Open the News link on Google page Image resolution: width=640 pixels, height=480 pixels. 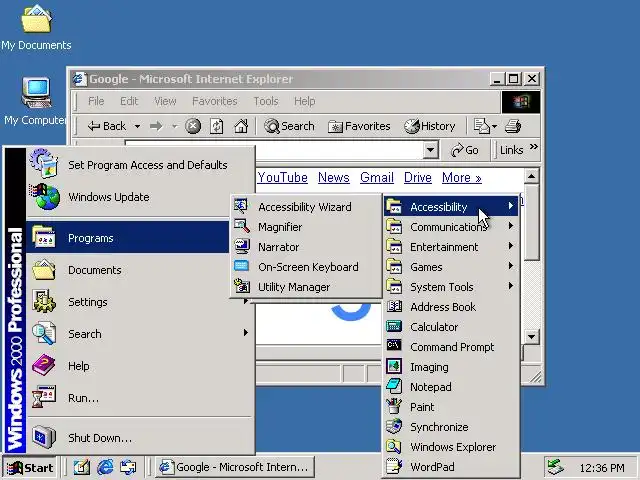(333, 178)
